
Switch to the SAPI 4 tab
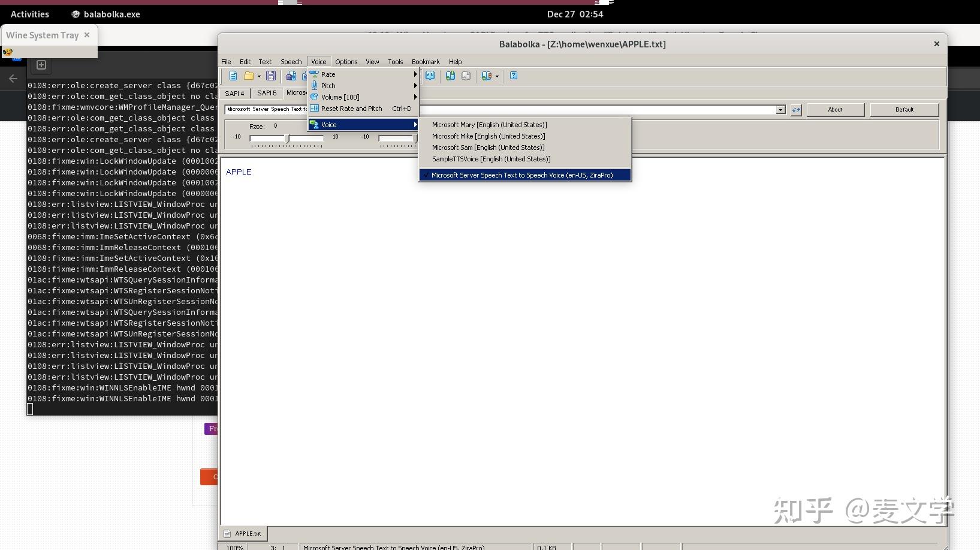[234, 94]
